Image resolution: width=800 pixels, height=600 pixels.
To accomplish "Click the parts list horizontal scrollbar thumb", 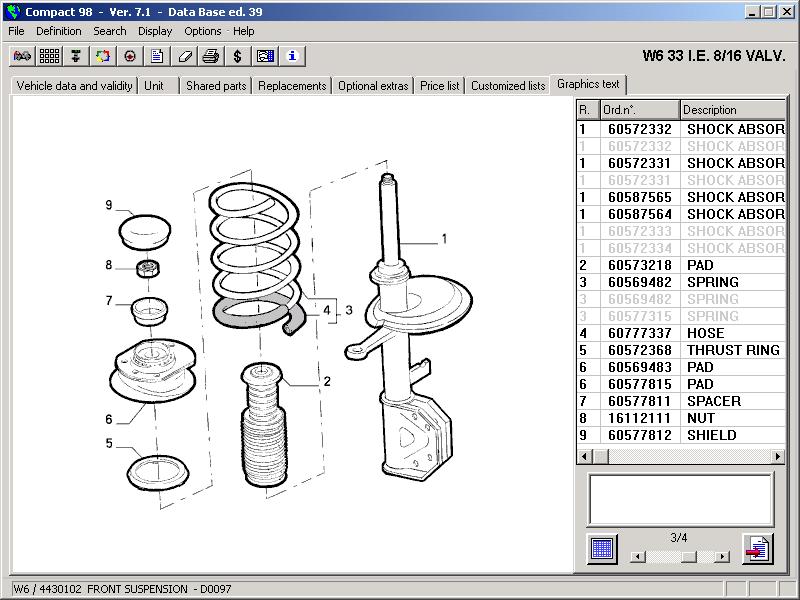I will click(x=601, y=456).
